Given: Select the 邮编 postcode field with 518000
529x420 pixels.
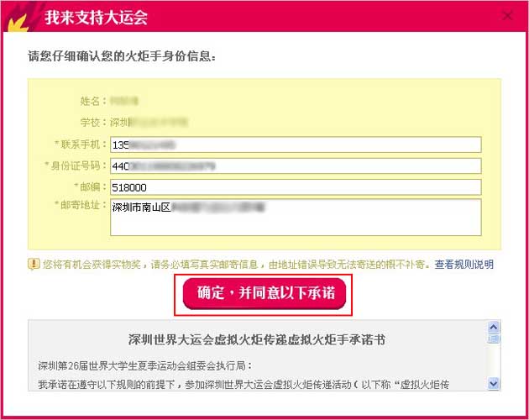Looking at the screenshot, I should [296, 187].
